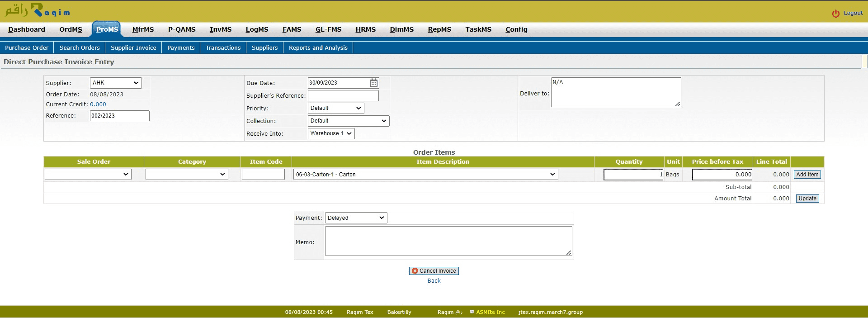
Task: Open the Collection dropdown
Action: click(348, 121)
